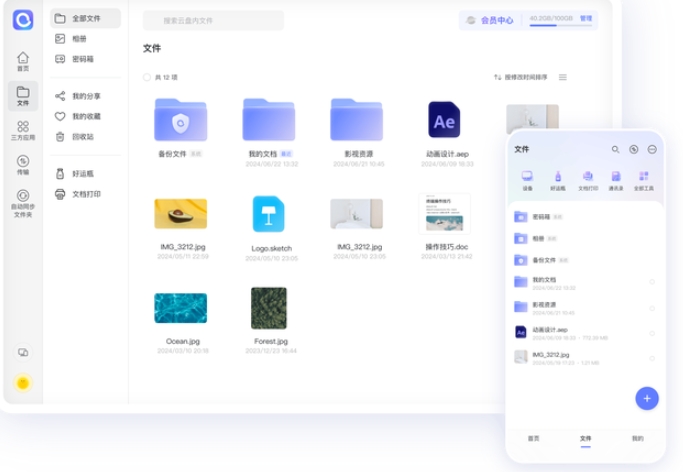The width and height of the screenshot is (683, 472).
Task: Click the 管理 storage link
Action: point(586,18)
